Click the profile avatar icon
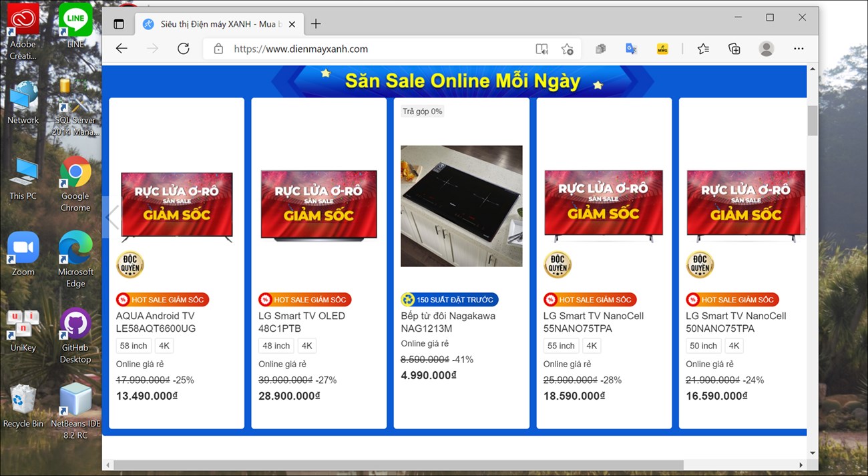This screenshot has width=868, height=476. (767, 49)
